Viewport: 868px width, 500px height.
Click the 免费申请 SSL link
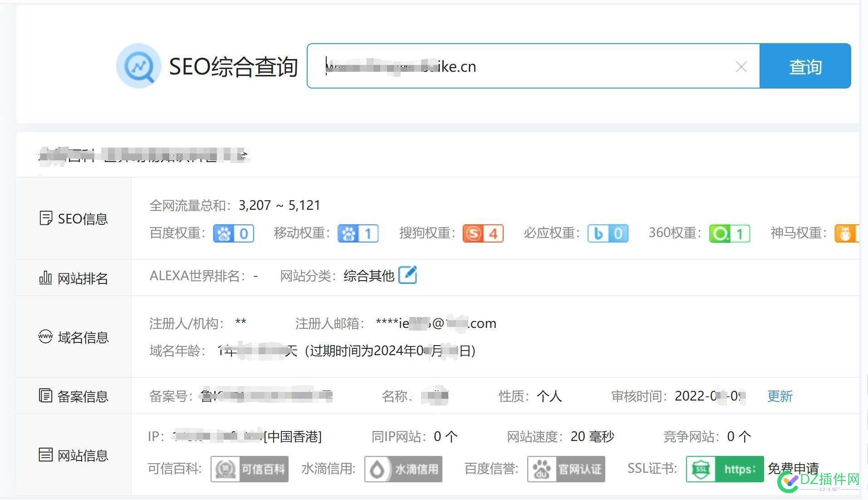[x=793, y=468]
